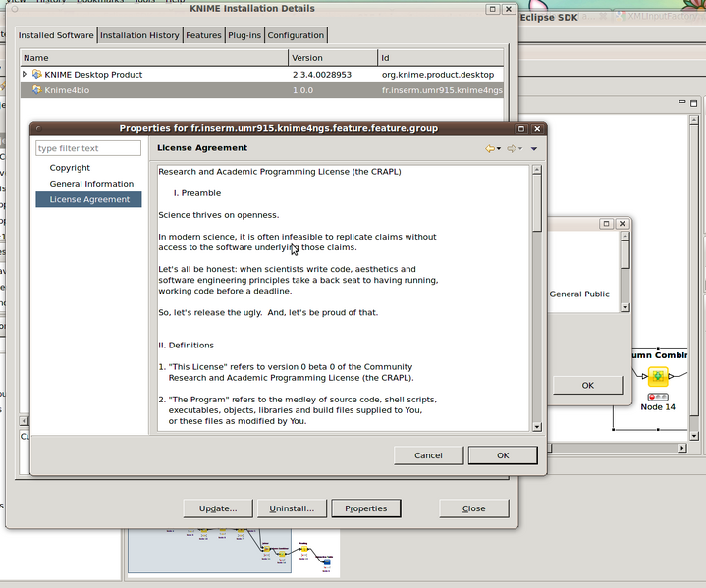
Task: Click the workflow outline thumbnail
Action: 234,552
